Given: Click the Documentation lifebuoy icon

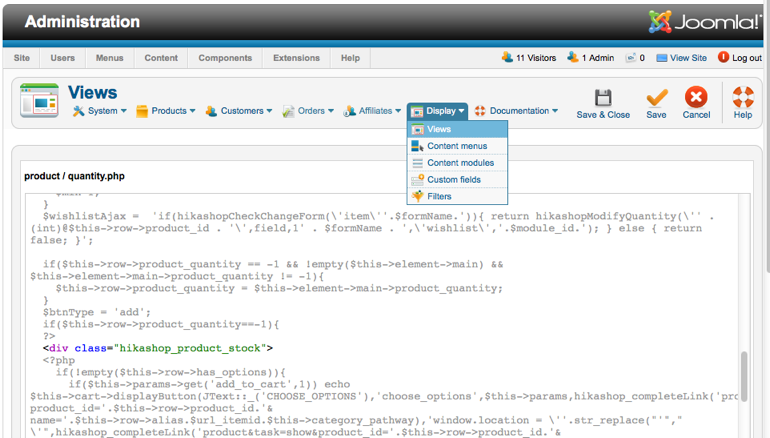Looking at the screenshot, I should [480, 111].
